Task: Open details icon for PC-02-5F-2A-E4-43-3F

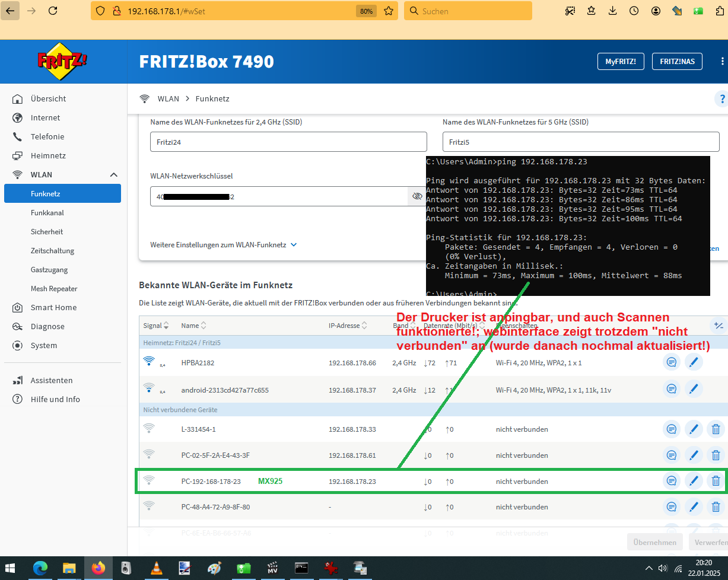Action: [x=671, y=455]
